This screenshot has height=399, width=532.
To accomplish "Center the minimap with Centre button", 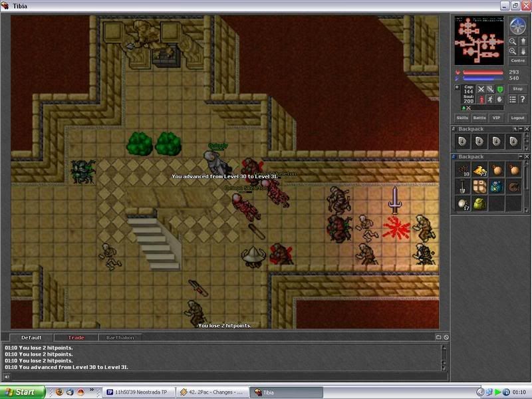I will [518, 61].
